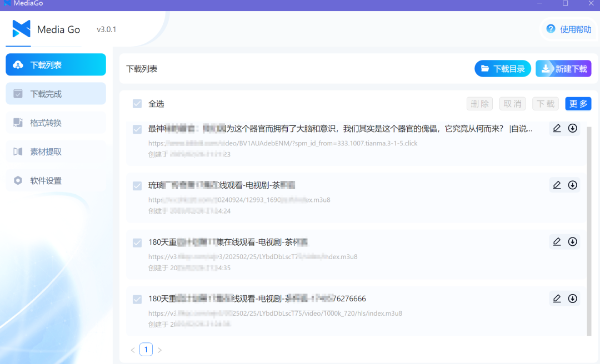This screenshot has height=364, width=600.
Task: Close the MediaGo window
Action: (x=591, y=3)
